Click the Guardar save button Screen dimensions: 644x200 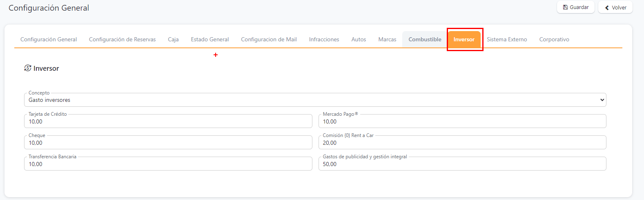575,7
